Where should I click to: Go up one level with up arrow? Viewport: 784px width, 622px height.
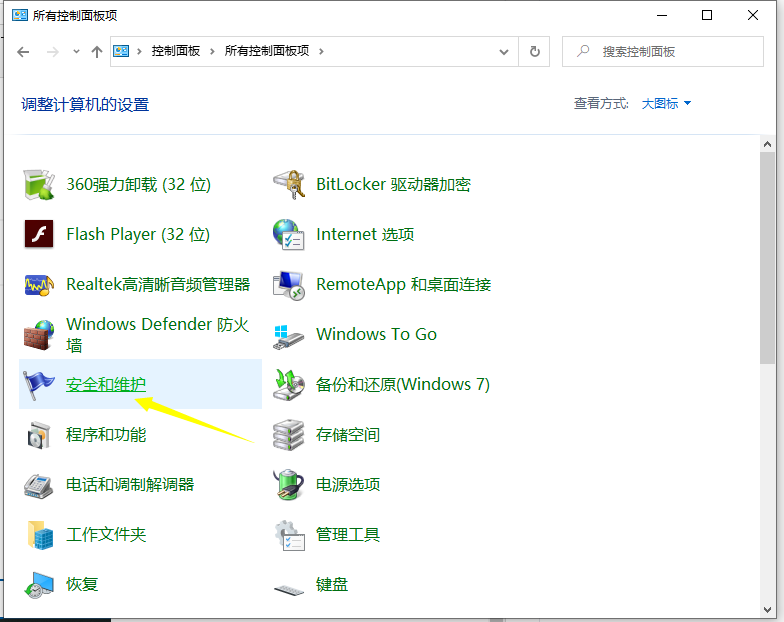coord(97,52)
